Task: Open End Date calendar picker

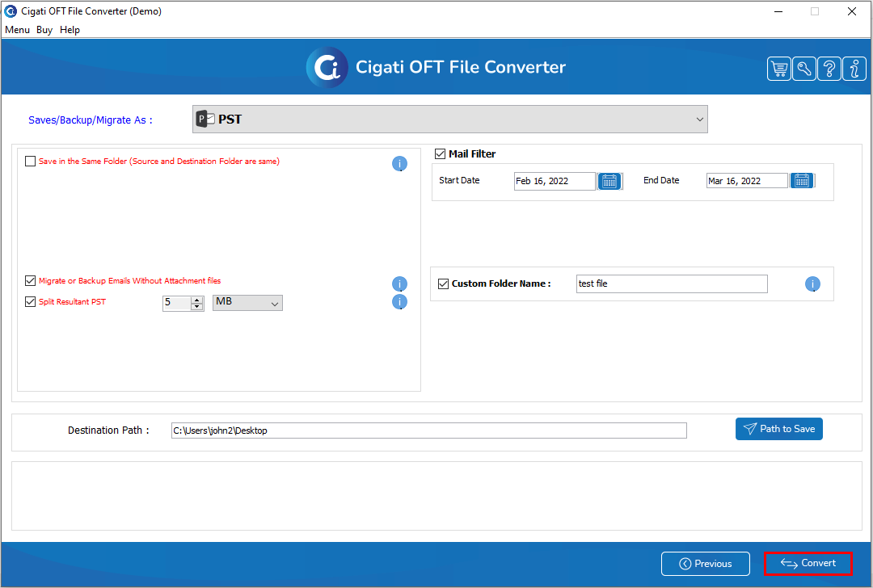Action: (x=802, y=181)
